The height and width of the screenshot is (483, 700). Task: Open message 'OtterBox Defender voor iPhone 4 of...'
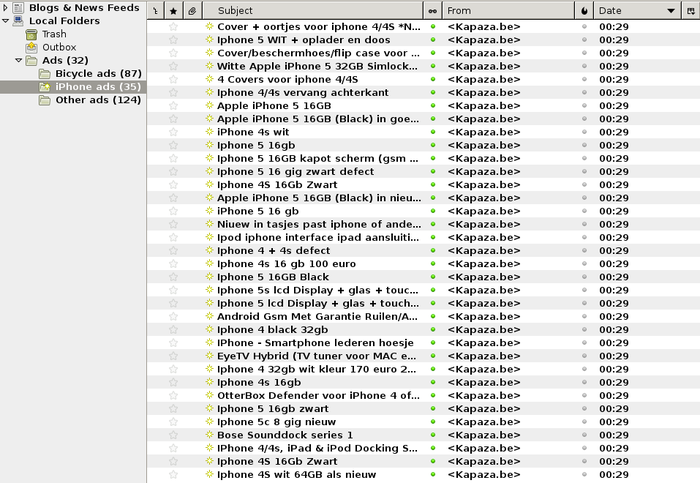click(318, 396)
